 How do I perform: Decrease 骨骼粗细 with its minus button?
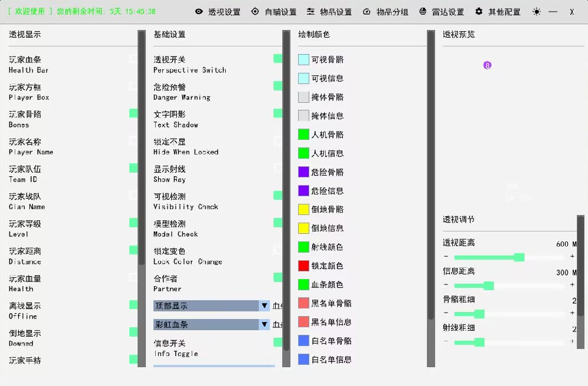[446, 313]
